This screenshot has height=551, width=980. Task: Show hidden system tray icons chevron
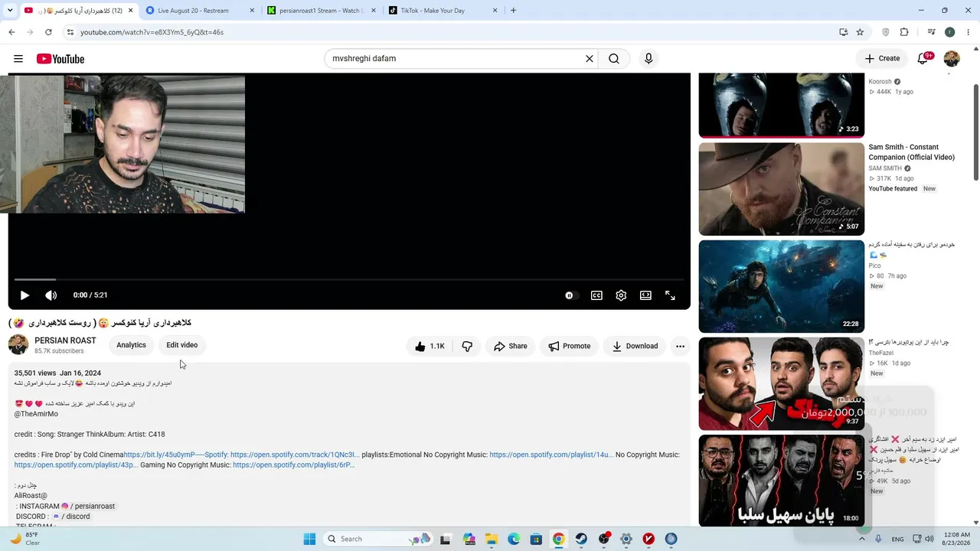pos(862,539)
